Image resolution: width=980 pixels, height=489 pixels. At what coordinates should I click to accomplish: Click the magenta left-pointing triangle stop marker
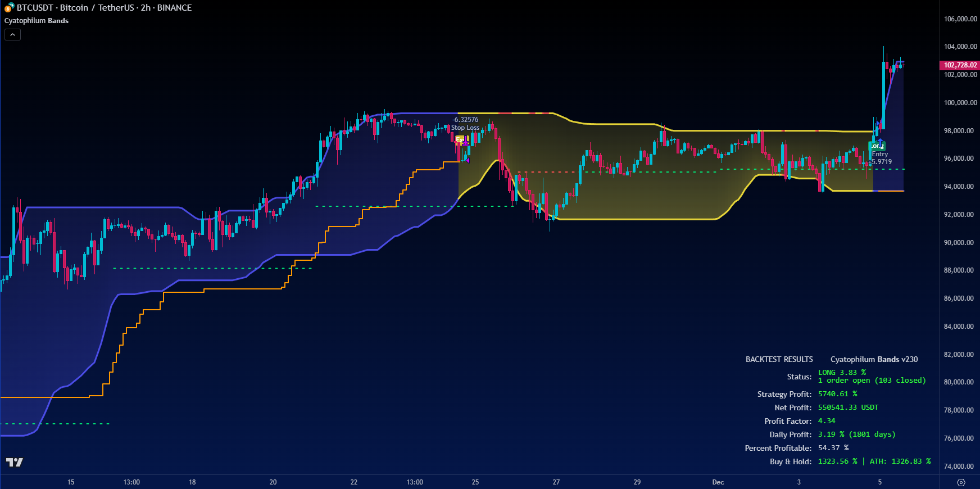pyautogui.click(x=468, y=160)
